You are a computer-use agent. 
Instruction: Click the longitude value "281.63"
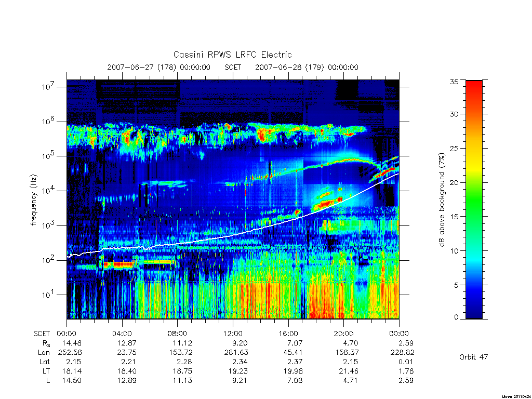pyautogui.click(x=236, y=353)
